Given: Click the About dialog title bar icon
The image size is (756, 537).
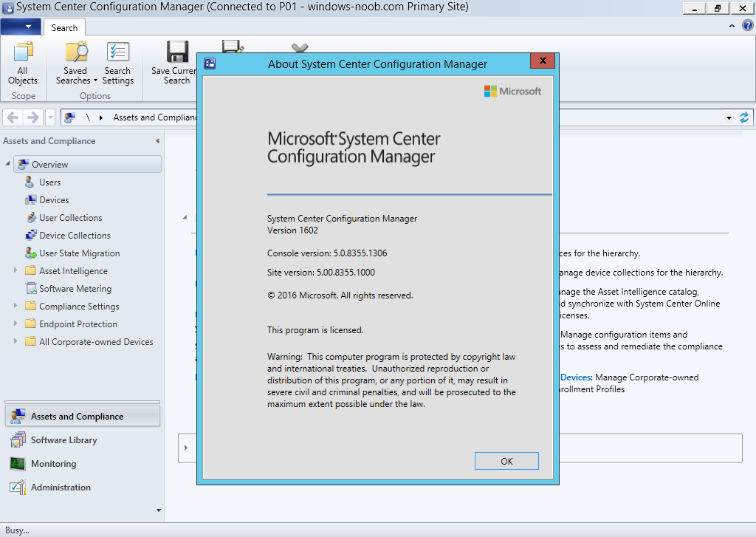Looking at the screenshot, I should [210, 64].
